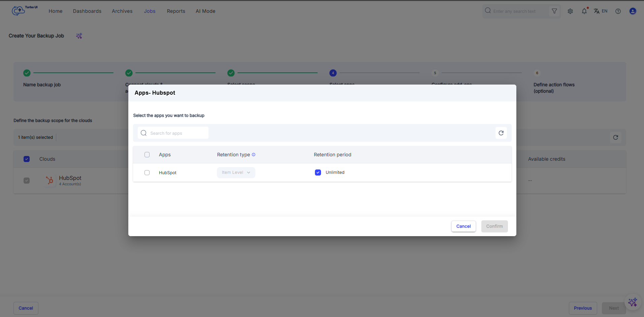Open the search filter funnel icon
The height and width of the screenshot is (317, 644).
[x=554, y=11]
